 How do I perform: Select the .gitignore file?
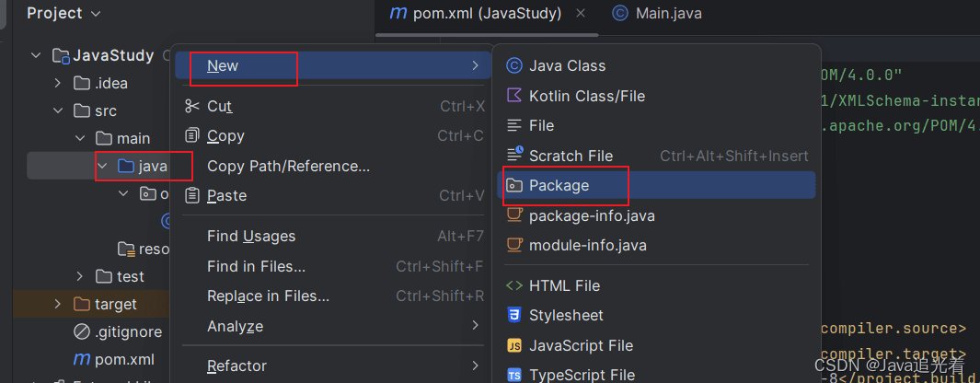click(x=128, y=331)
